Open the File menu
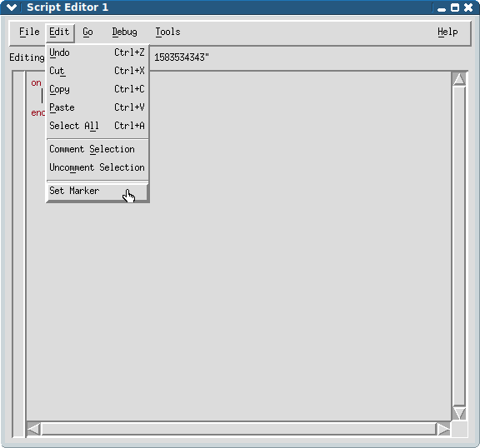The image size is (480, 448). [x=29, y=32]
